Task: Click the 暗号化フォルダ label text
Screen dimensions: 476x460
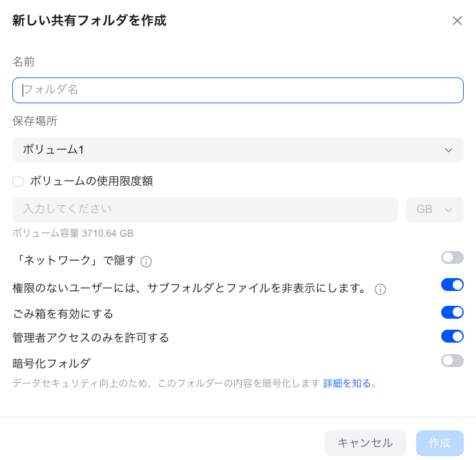Action: point(52,363)
